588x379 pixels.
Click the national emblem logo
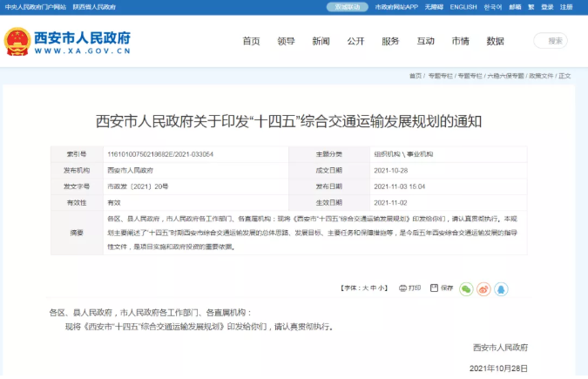pos(17,42)
